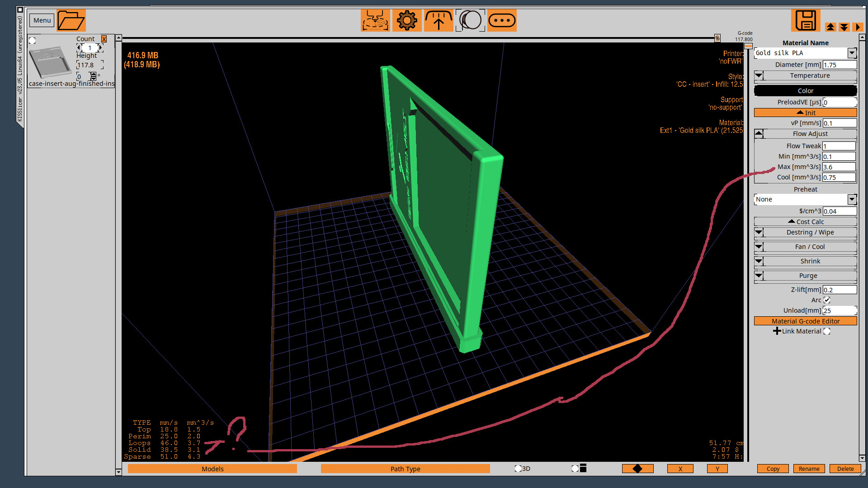Click the Copy material button
The height and width of the screenshot is (488, 868).
point(773,469)
